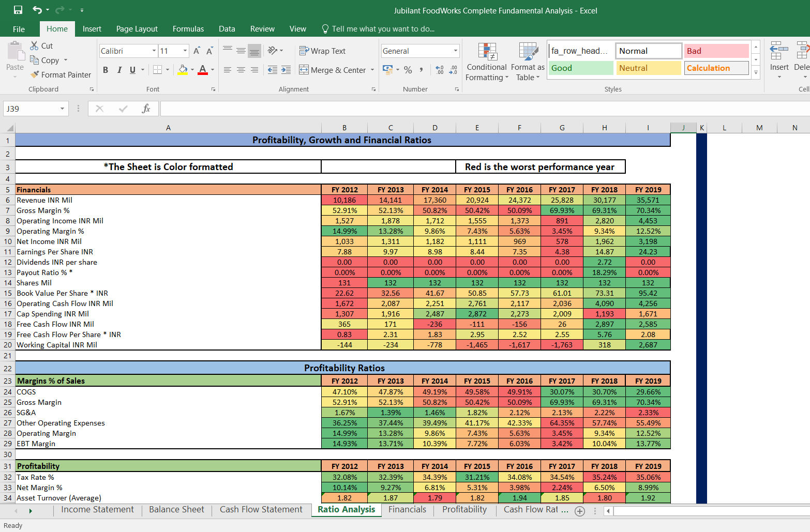Open Conditional Formatting menu
This screenshot has height=532, width=810.
click(x=487, y=62)
